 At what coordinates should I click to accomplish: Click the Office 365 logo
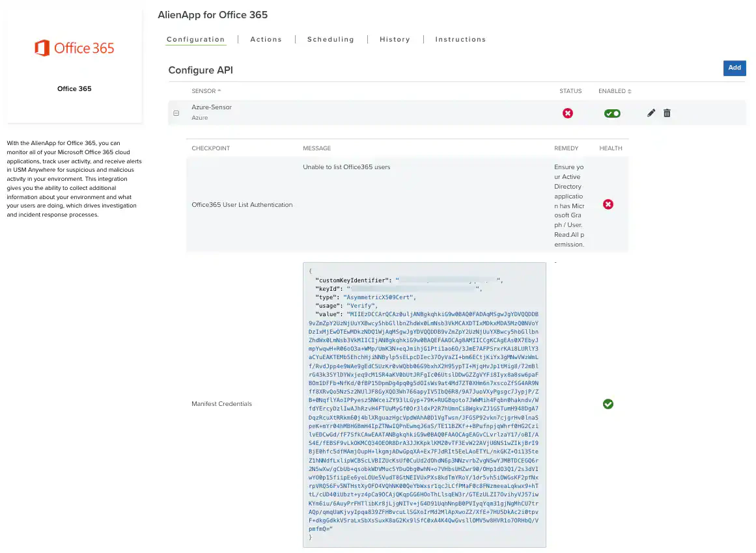[74, 48]
